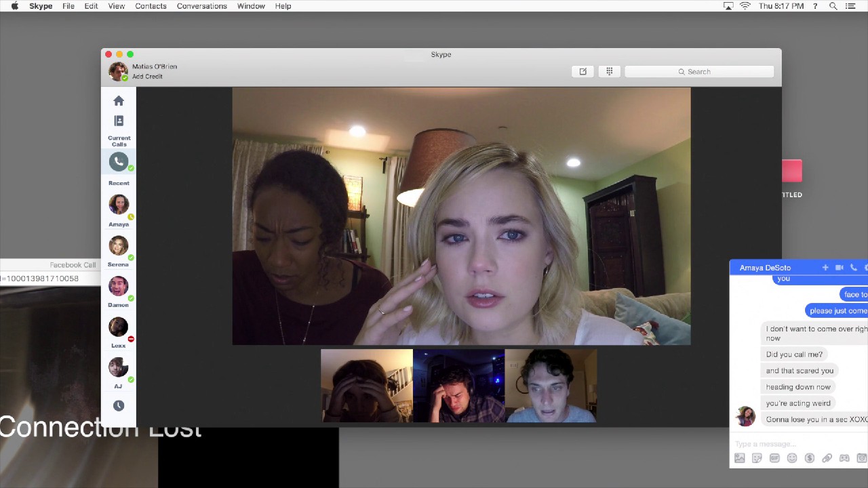The image size is (868, 488).
Task: Select Serena in recent contacts
Action: pos(119,250)
